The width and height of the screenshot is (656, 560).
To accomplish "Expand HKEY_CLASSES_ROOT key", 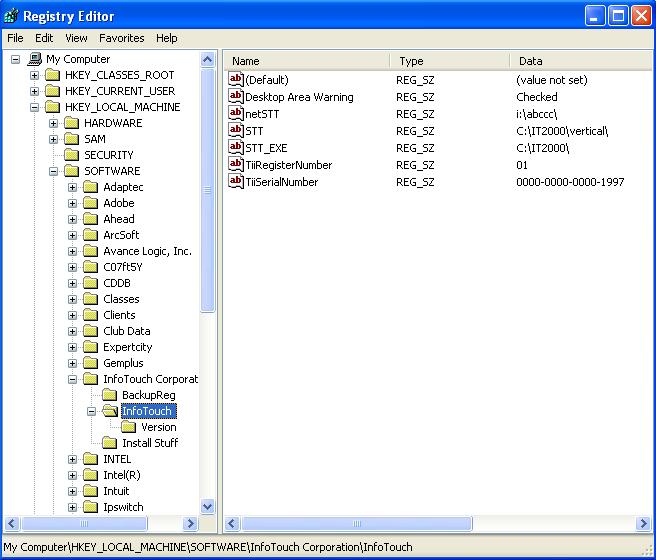I will [x=34, y=75].
